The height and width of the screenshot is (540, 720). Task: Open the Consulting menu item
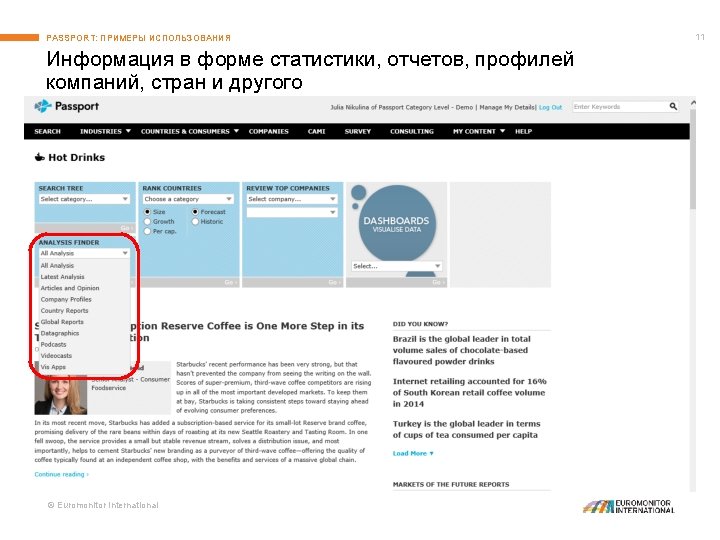click(x=412, y=131)
